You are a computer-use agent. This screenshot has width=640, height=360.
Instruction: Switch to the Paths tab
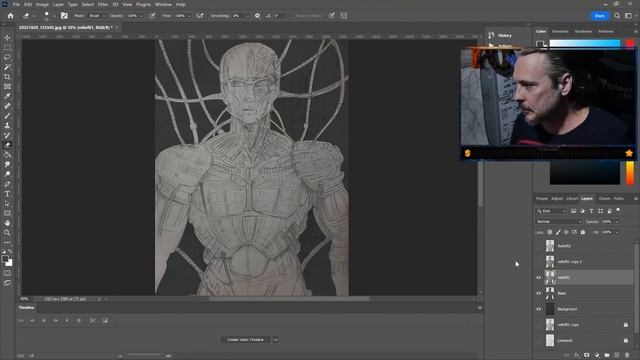point(619,199)
